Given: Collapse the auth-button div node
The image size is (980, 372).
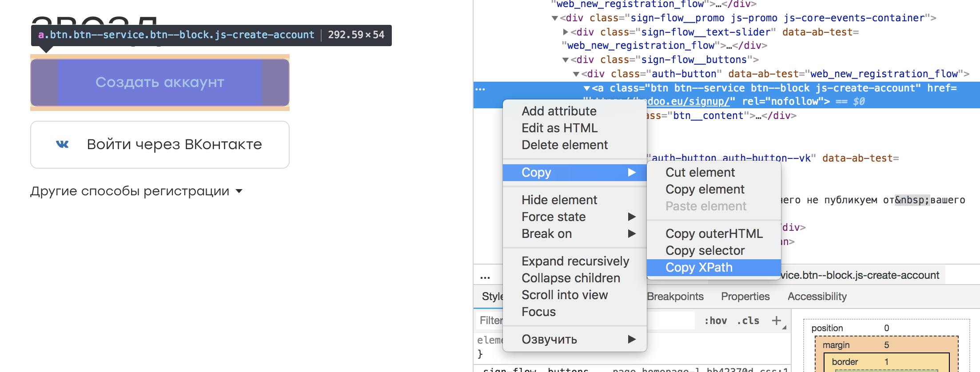Looking at the screenshot, I should pos(576,74).
